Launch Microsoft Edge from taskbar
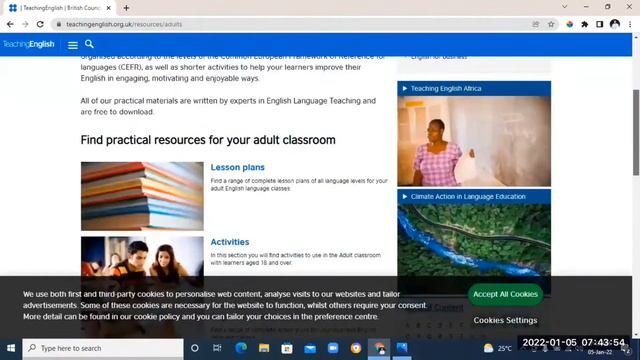The image size is (640, 360). click(241, 348)
